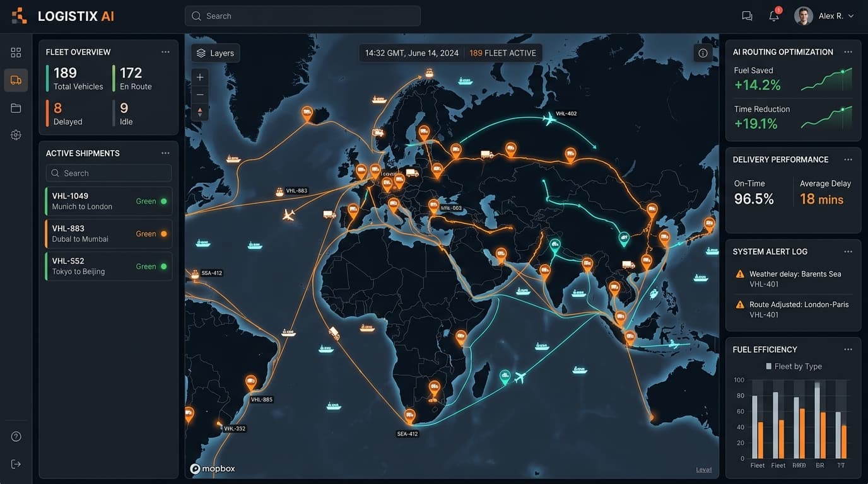868x484 pixels.
Task: Open the Weather delay: Barents Sea alert
Action: pos(794,279)
